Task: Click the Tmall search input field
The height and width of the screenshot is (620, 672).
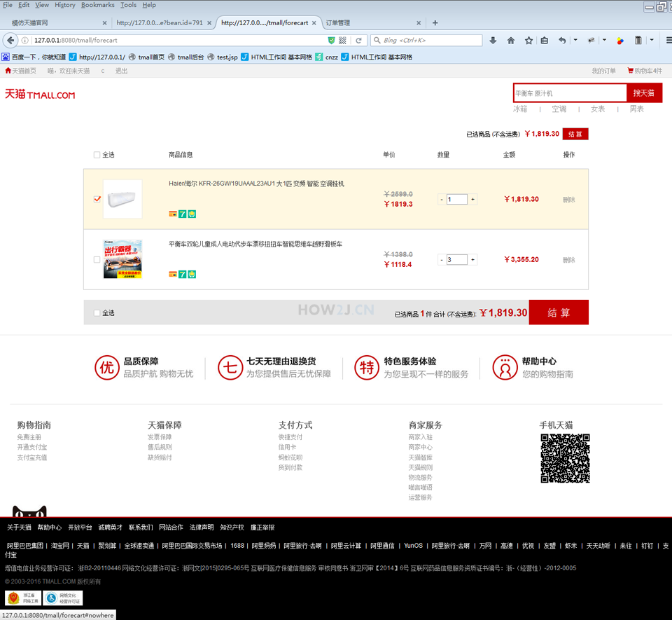Action: pyautogui.click(x=570, y=93)
